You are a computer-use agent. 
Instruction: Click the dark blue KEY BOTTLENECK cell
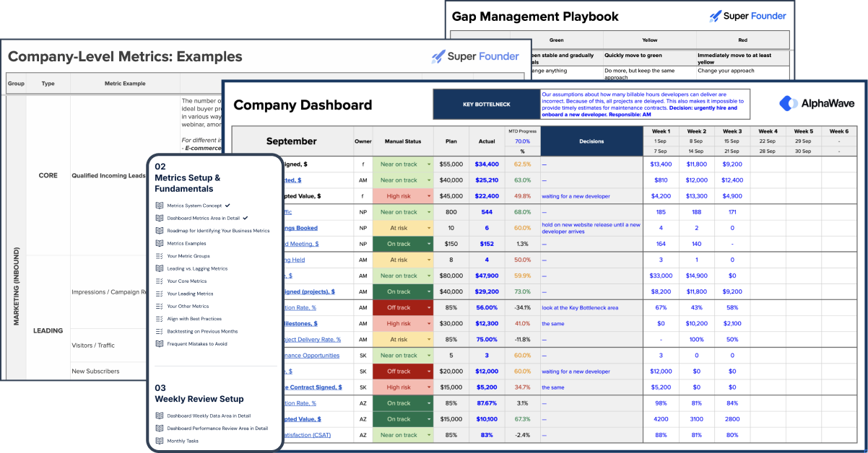point(486,104)
